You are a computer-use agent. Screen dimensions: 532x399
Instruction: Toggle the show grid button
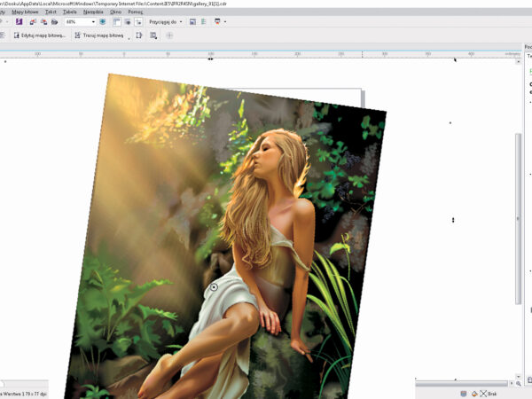click(x=126, y=21)
